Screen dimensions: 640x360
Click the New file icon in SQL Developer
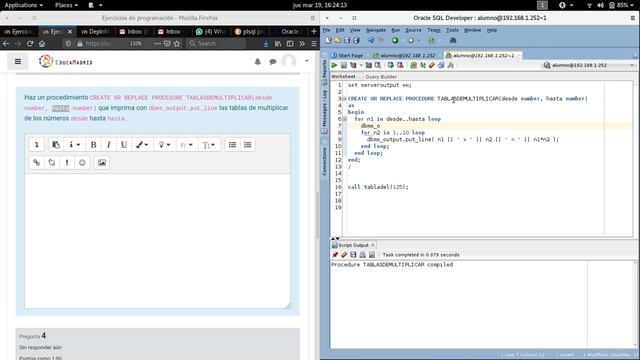point(329,40)
